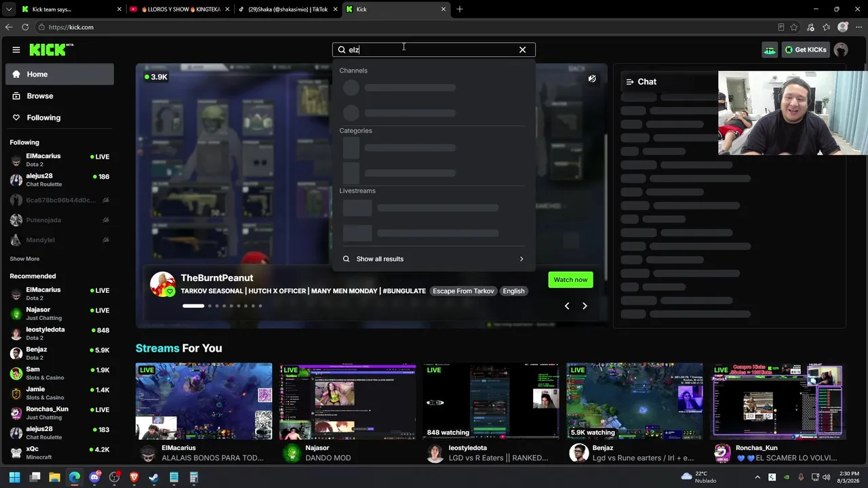Image resolution: width=868 pixels, height=488 pixels.
Task: Show all search results
Action: pos(433,259)
